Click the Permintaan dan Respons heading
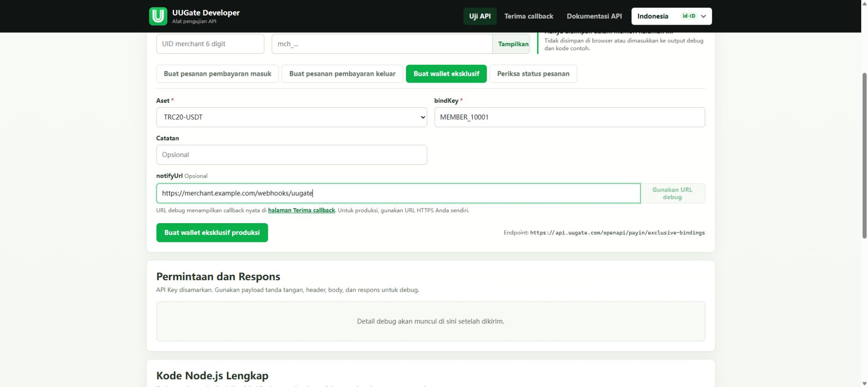 218,277
